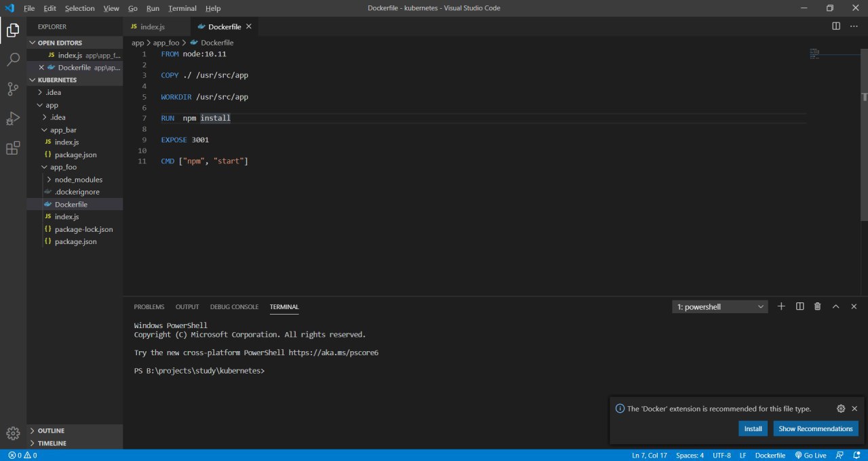868x461 pixels.
Task: Open the Terminal menu
Action: [182, 8]
